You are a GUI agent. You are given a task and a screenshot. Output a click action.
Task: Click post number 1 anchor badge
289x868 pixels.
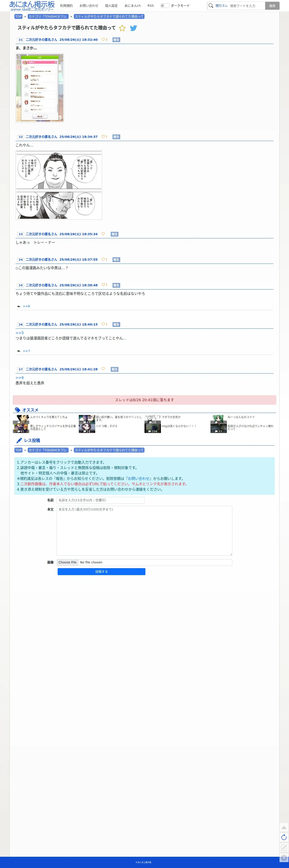click(x=20, y=40)
